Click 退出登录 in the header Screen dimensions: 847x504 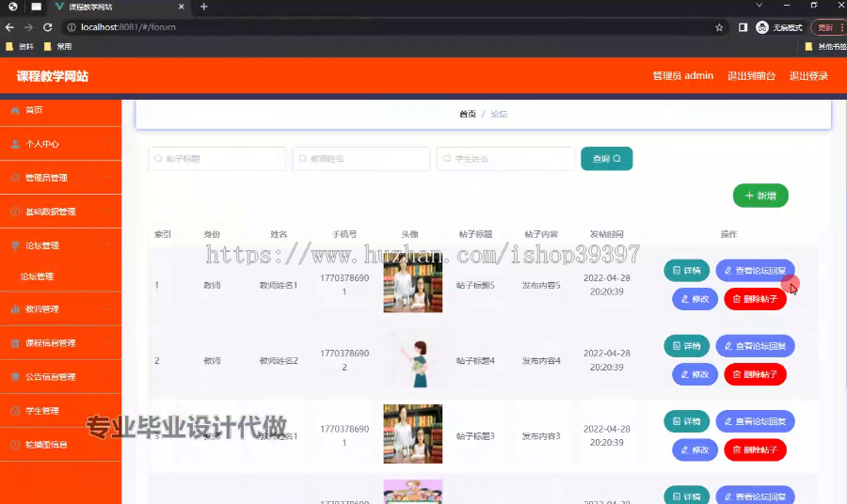point(808,76)
